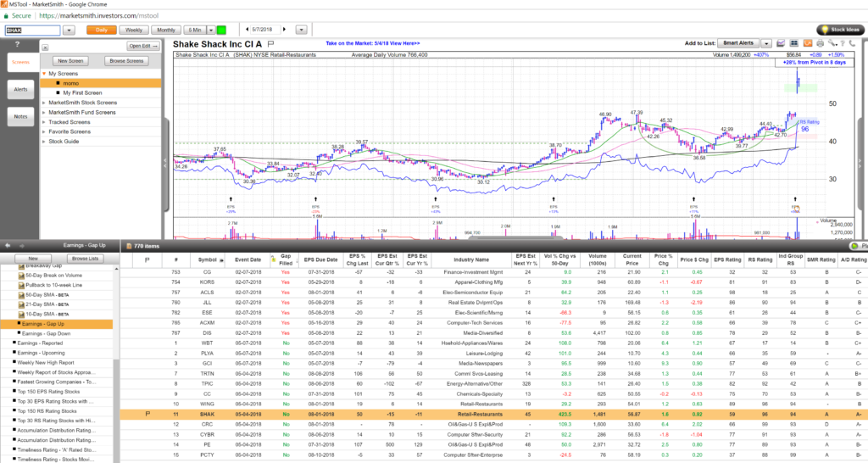Switch chart to Monthly view
The height and width of the screenshot is (463, 868).
pos(165,30)
